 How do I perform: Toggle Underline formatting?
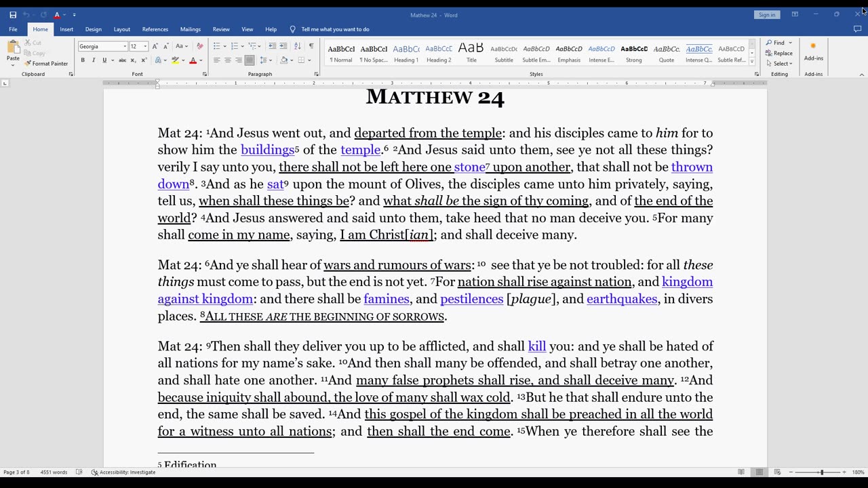point(104,60)
